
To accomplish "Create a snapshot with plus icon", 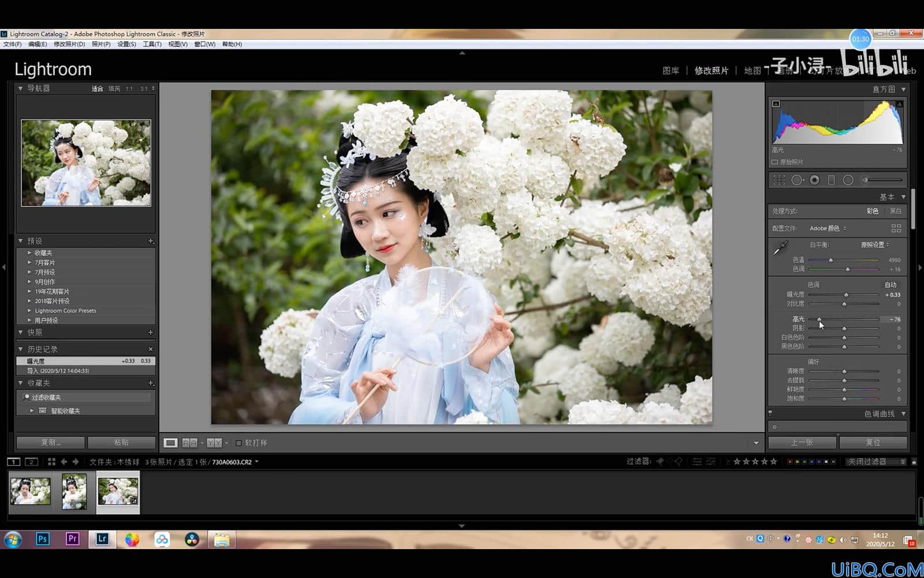I will 151,332.
